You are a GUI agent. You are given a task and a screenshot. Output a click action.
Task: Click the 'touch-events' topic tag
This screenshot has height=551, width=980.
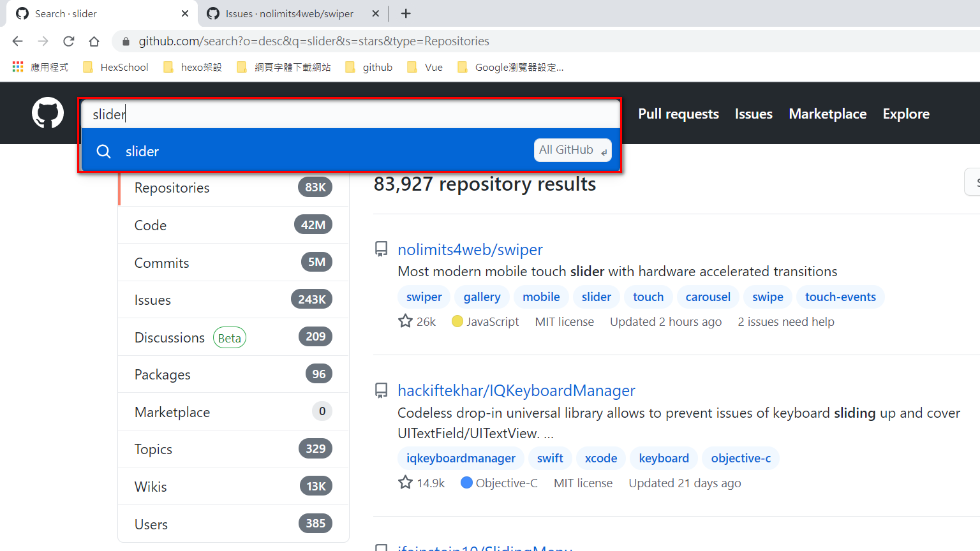[x=840, y=297]
